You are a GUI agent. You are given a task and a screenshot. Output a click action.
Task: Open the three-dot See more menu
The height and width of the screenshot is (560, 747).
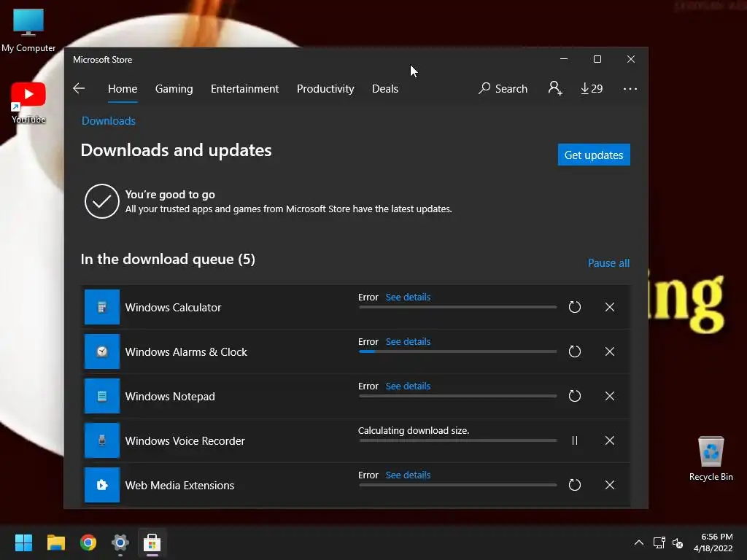point(630,88)
